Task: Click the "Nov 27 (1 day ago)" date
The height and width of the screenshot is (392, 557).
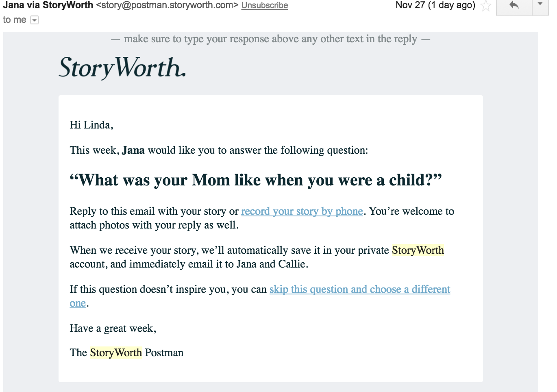Action: (435, 5)
